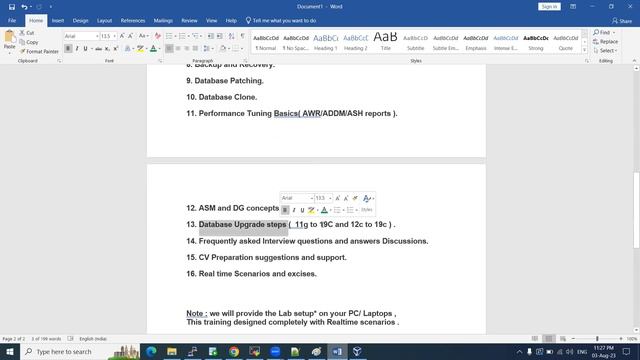Screen dimensions: 640x360
Task: Open the Change Case Aa dropdown
Action: coord(144,36)
